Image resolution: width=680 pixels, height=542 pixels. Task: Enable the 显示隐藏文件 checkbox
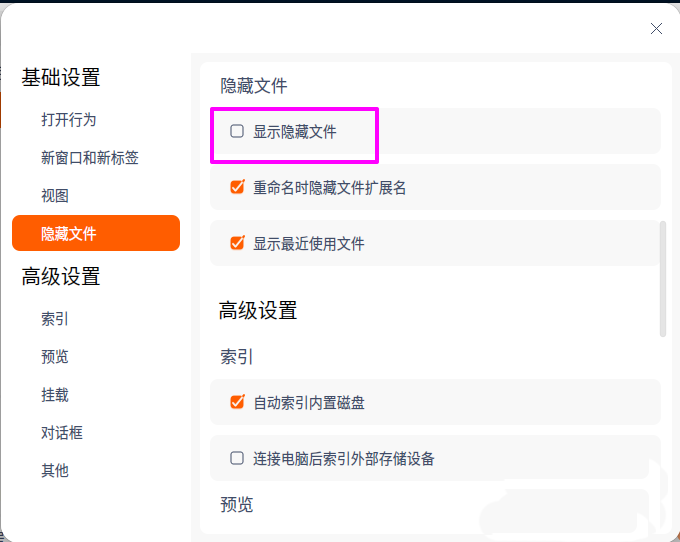(237, 131)
